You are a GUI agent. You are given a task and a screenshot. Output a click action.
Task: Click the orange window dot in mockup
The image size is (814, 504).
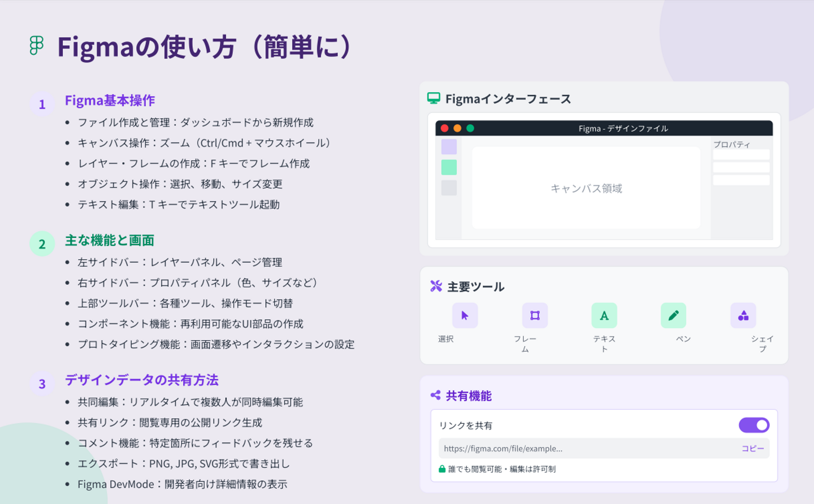[x=457, y=128]
